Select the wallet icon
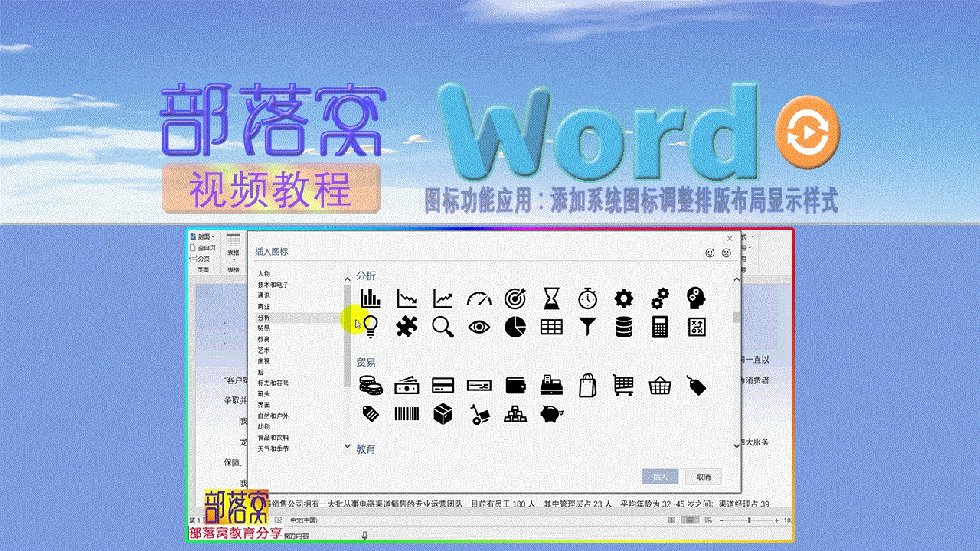980x551 pixels. click(515, 386)
